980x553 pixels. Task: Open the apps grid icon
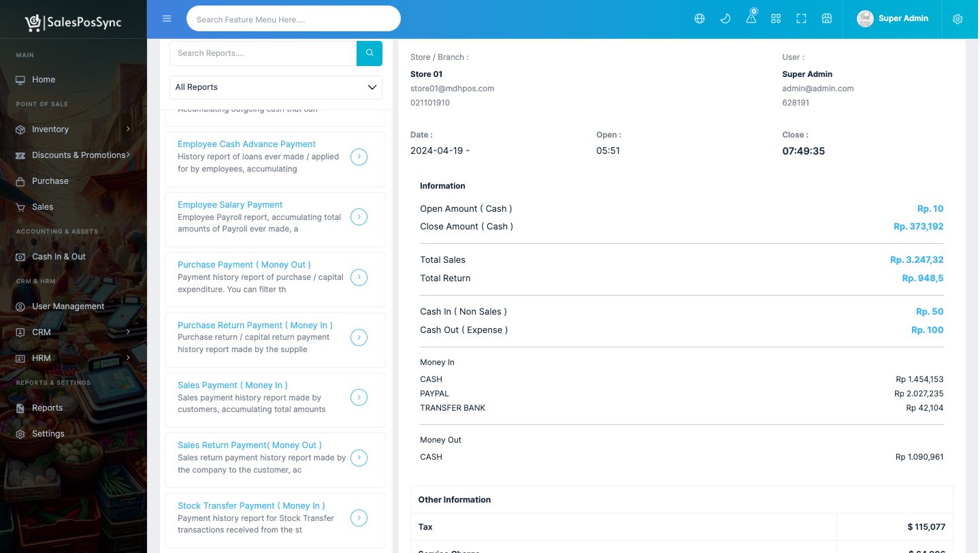pyautogui.click(x=776, y=19)
